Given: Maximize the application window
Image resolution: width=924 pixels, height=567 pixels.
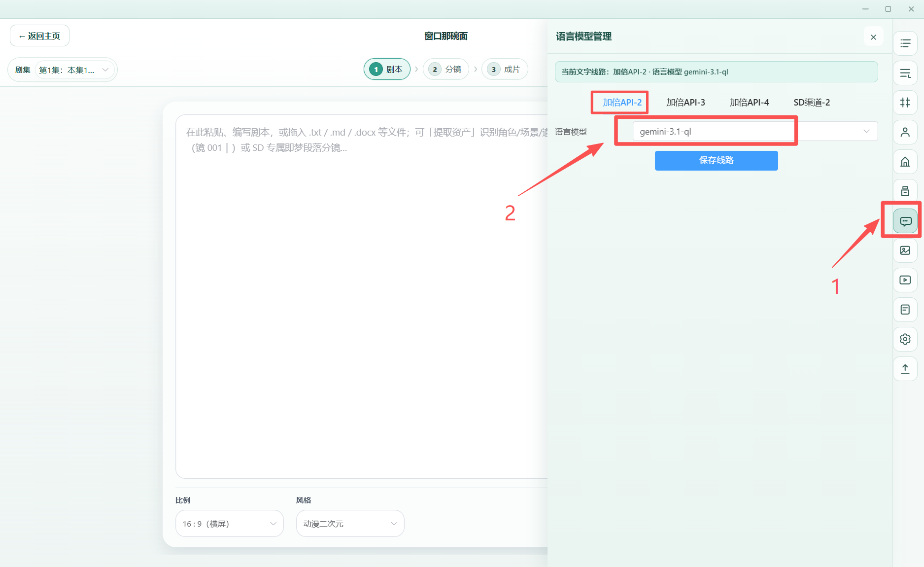Looking at the screenshot, I should 888,9.
